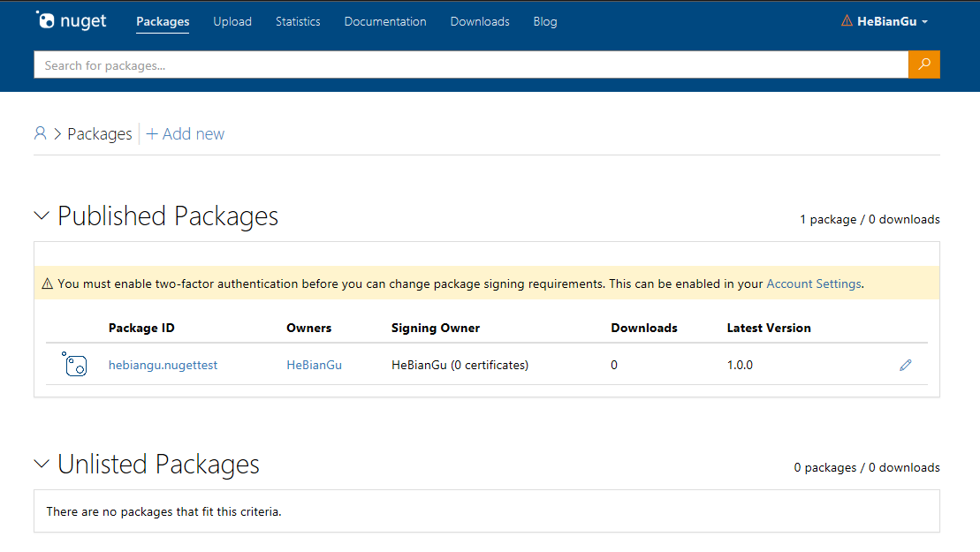
Task: Edit package using the pencil icon
Action: point(906,366)
